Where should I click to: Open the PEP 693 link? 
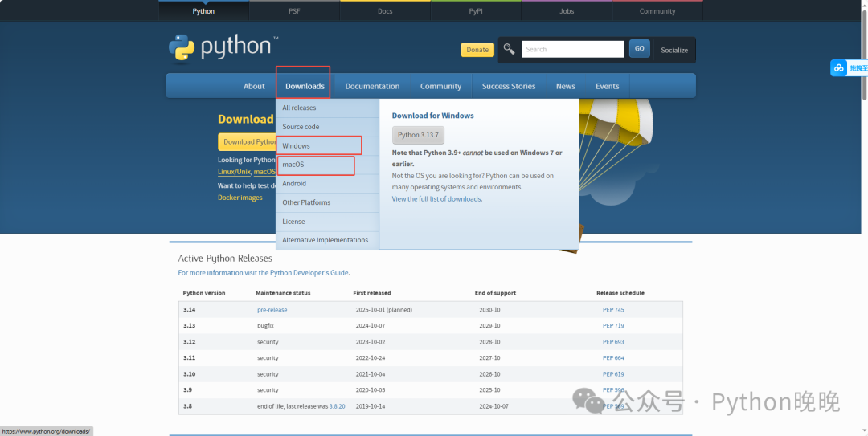click(x=613, y=342)
